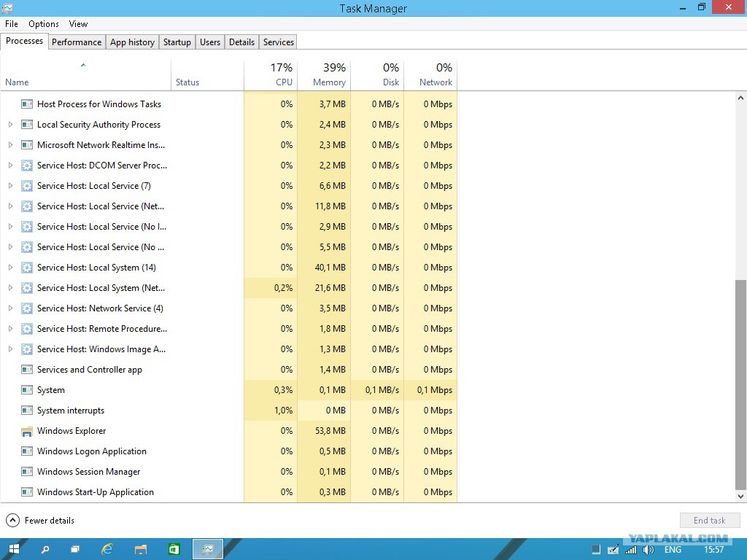Expand Service Host: Local System (14)
The image size is (747, 560).
click(x=10, y=267)
